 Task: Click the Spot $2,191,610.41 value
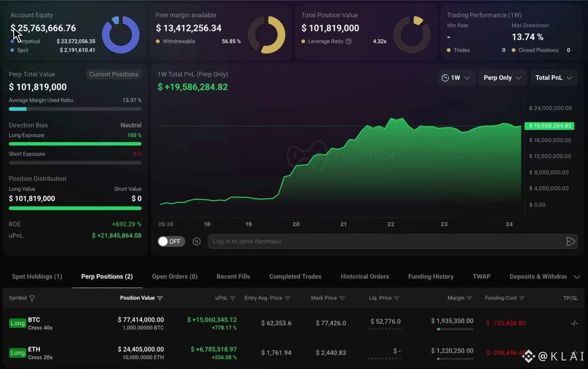(77, 50)
